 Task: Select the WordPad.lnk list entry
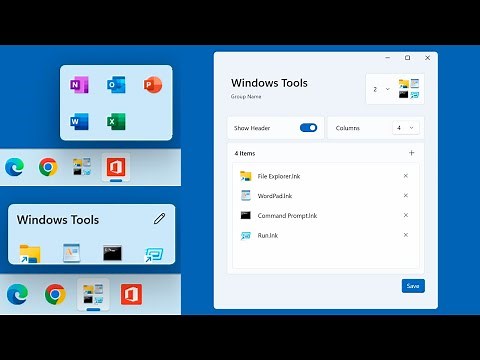(x=325, y=196)
